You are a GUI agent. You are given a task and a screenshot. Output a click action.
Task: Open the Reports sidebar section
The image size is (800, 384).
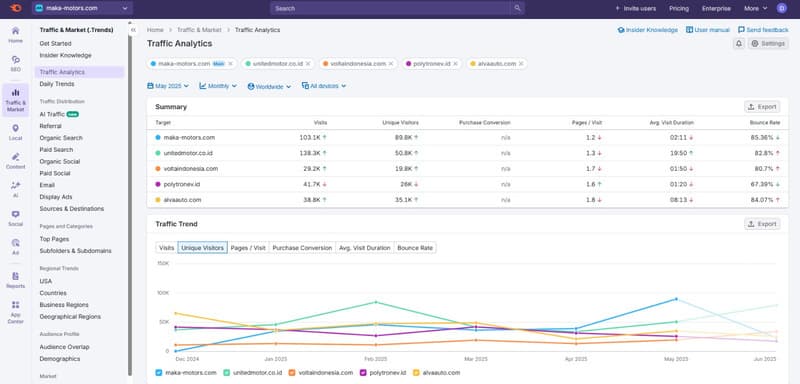[x=15, y=280]
